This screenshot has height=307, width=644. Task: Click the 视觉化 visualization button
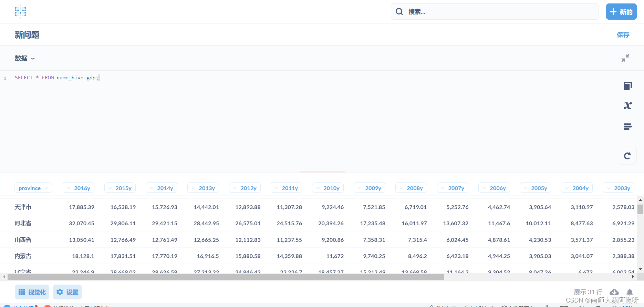[32, 292]
